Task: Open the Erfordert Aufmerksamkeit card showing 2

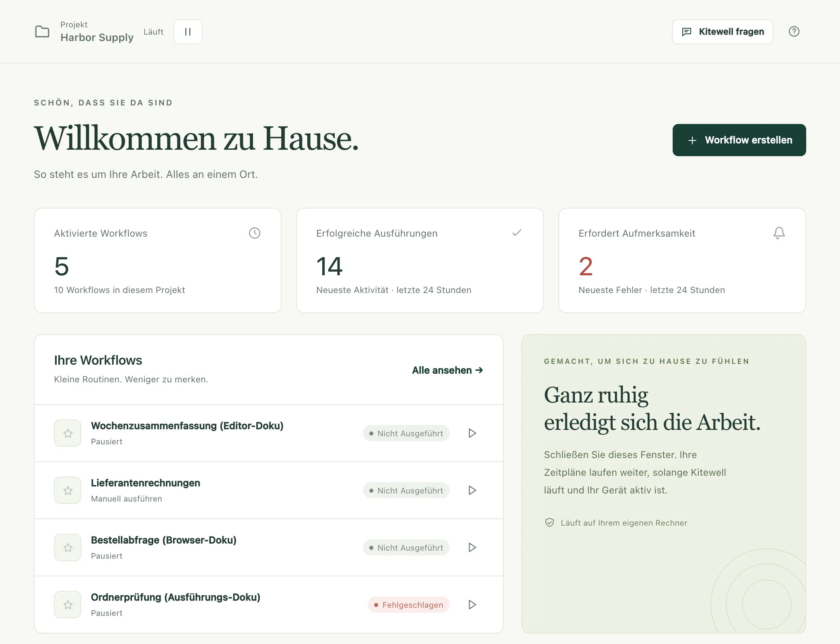Action: tap(682, 260)
